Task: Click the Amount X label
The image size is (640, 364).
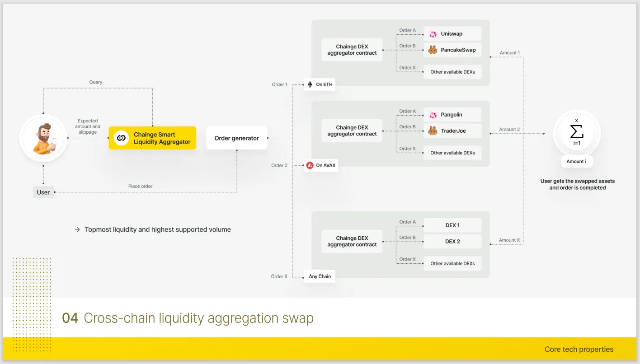Action: coord(509,240)
